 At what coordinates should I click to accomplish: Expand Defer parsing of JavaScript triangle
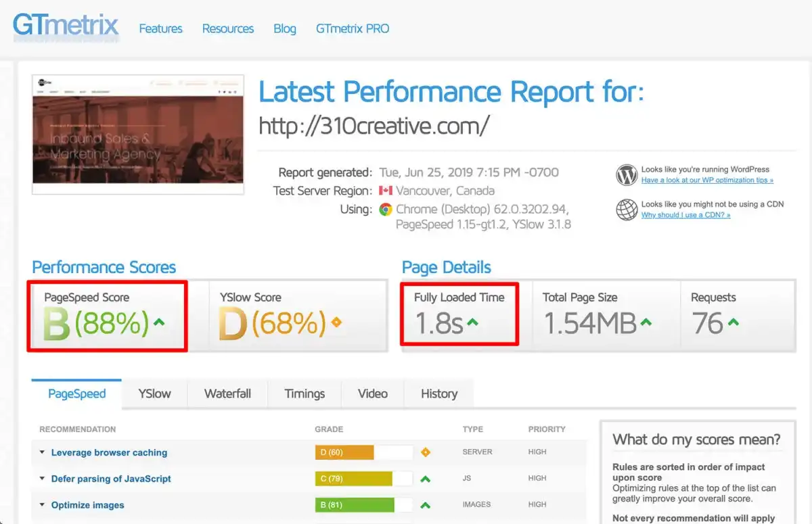pos(42,479)
